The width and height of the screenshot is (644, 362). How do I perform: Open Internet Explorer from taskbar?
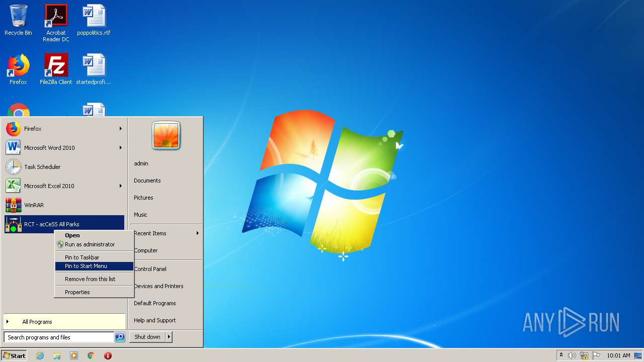40,355
